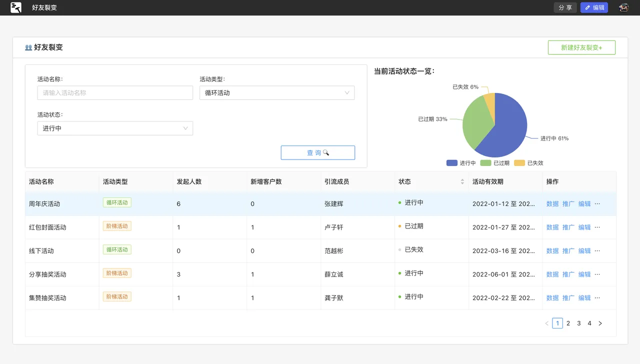Image resolution: width=640 pixels, height=364 pixels.
Task: Open 数据 for 周年庆活动
Action: click(x=552, y=203)
